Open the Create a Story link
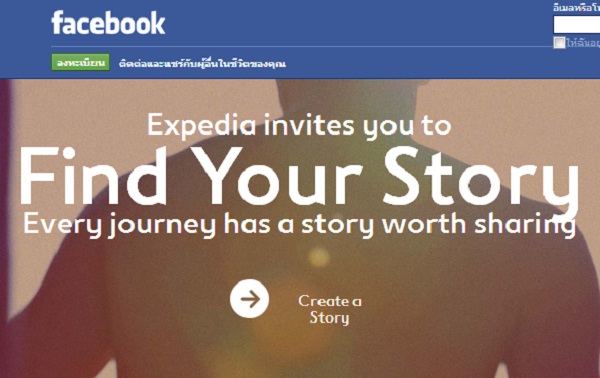 click(330, 309)
